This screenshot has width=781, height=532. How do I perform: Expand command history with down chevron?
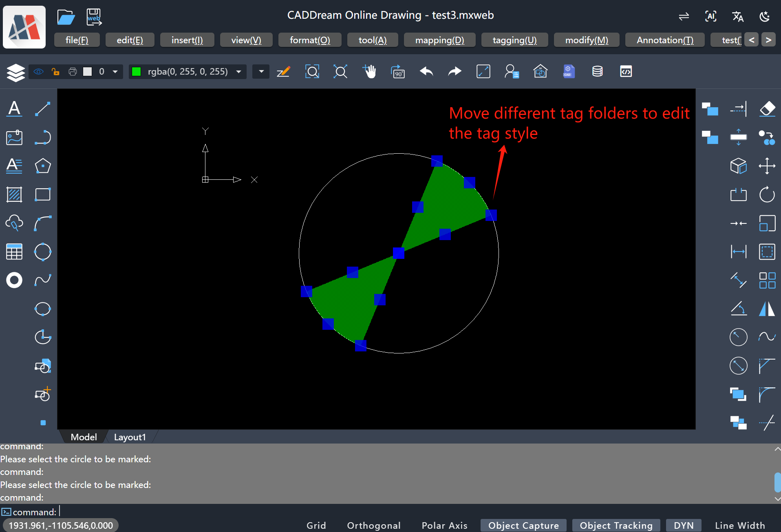coord(777,499)
